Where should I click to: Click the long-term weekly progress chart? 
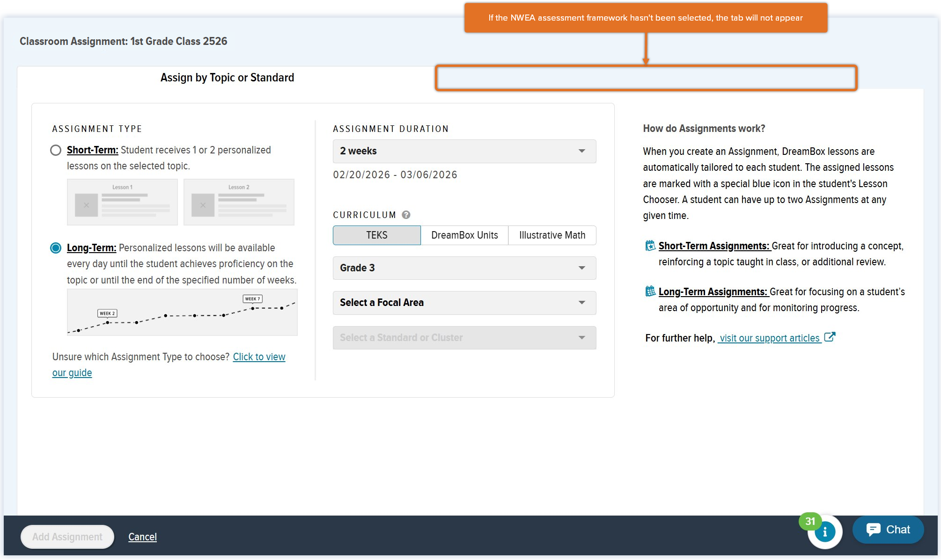(182, 312)
